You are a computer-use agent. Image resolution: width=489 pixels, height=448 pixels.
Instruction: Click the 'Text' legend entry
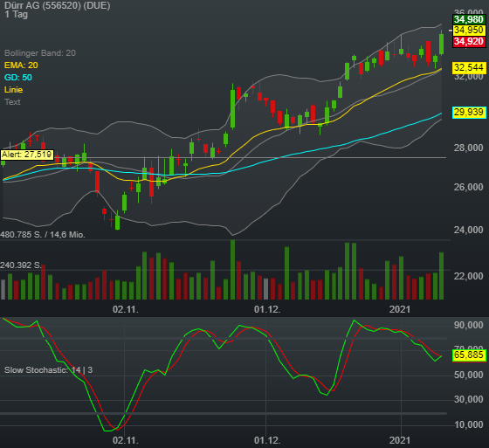coord(12,102)
